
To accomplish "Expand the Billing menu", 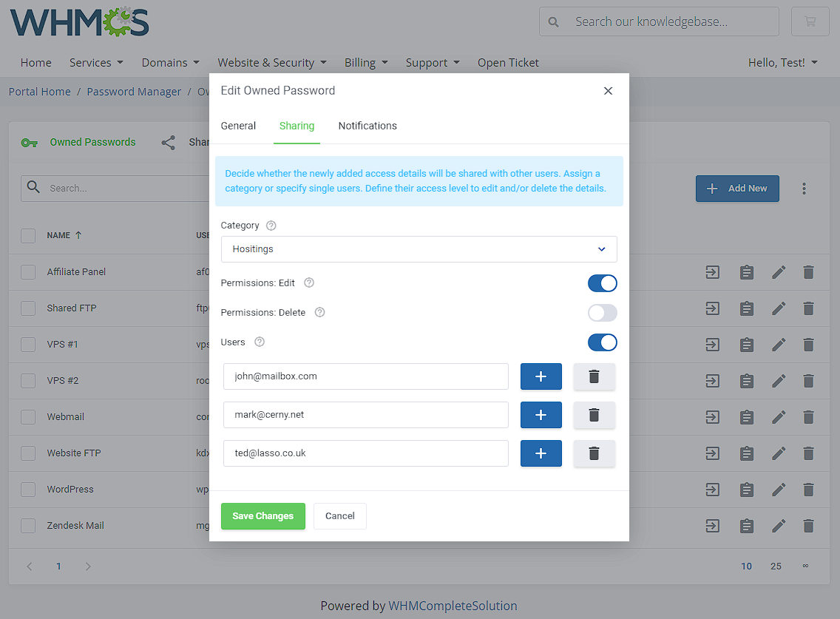I will coord(366,63).
